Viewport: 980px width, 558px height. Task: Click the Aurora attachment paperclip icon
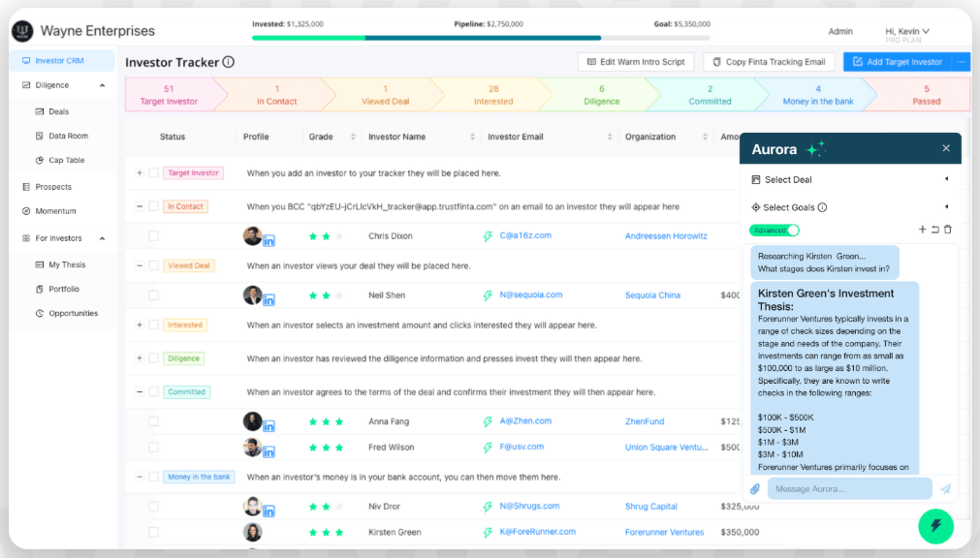[x=755, y=488]
